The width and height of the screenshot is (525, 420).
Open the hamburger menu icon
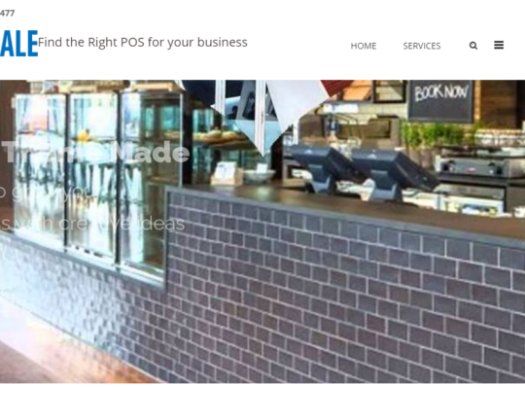tap(499, 45)
